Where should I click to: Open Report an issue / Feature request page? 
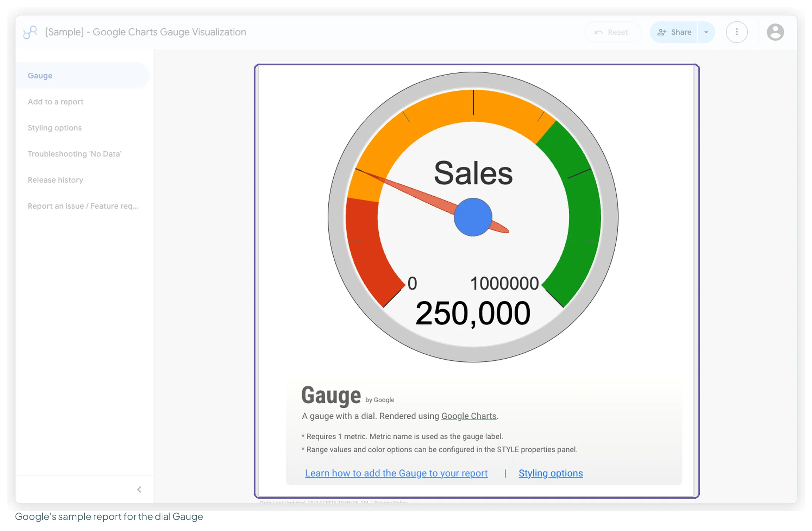83,206
